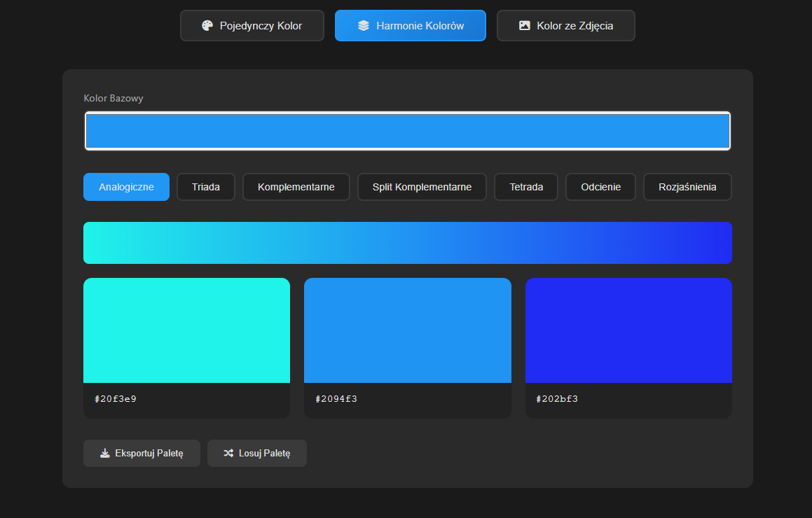Open the Kolor Bazowy base color picker

click(408, 131)
